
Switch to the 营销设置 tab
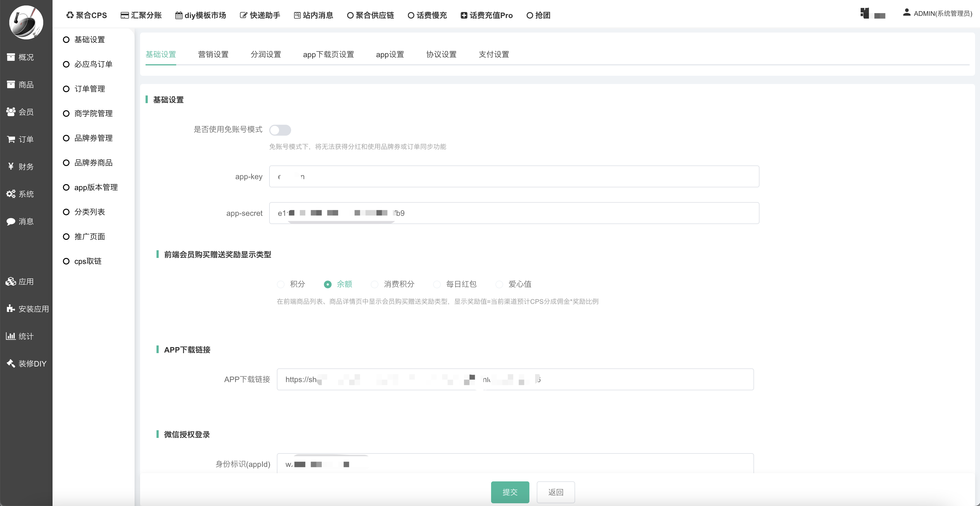[x=213, y=54]
